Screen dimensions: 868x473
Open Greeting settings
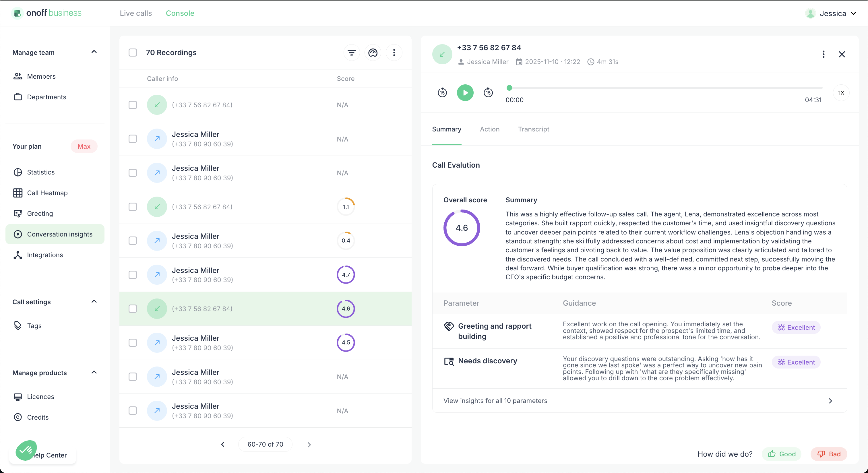click(55, 214)
